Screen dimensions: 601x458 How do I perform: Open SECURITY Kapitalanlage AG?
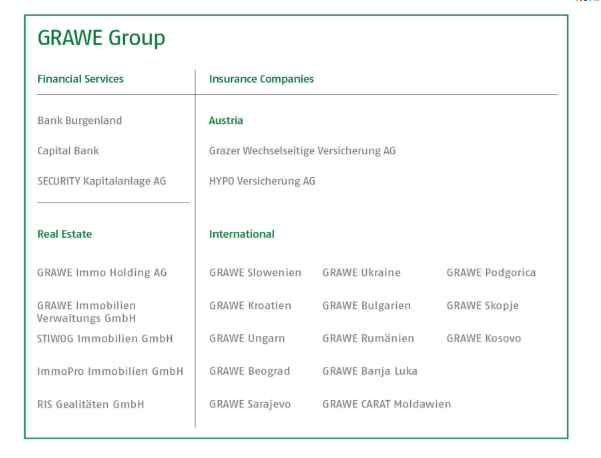coord(102,181)
